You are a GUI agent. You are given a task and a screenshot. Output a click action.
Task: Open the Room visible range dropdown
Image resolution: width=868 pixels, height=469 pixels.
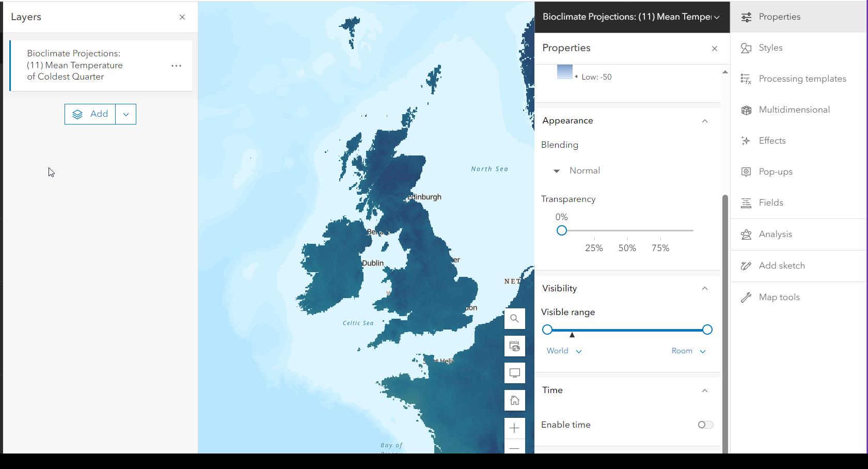pyautogui.click(x=688, y=351)
